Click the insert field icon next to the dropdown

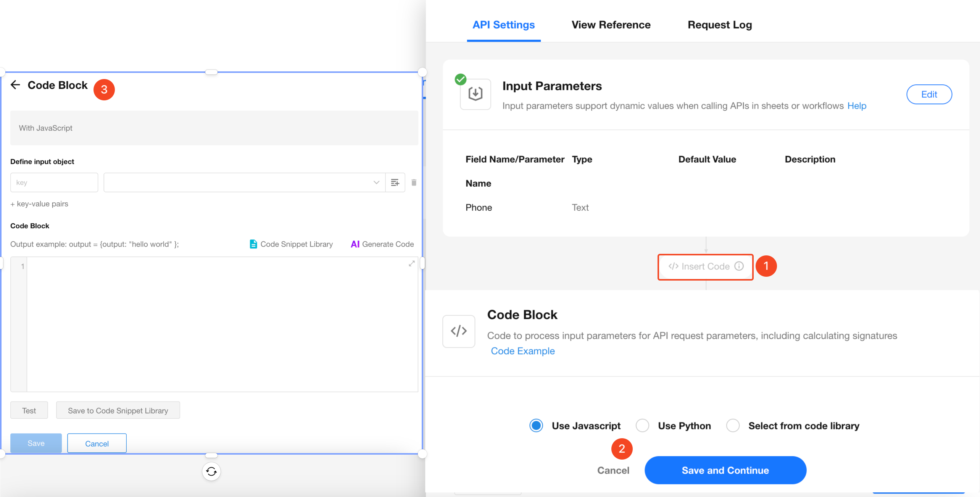(x=395, y=182)
